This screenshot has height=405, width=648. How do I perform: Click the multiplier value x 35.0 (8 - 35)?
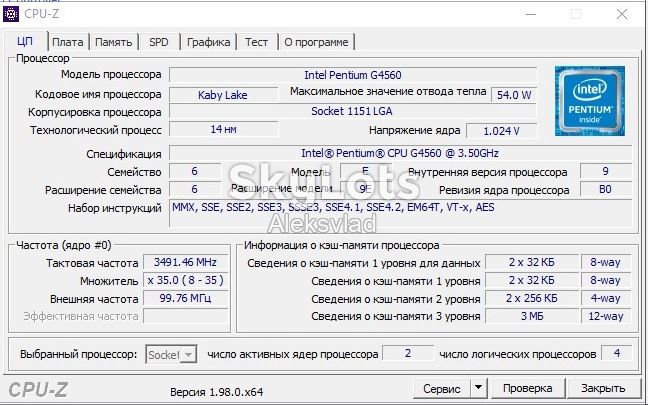click(186, 280)
